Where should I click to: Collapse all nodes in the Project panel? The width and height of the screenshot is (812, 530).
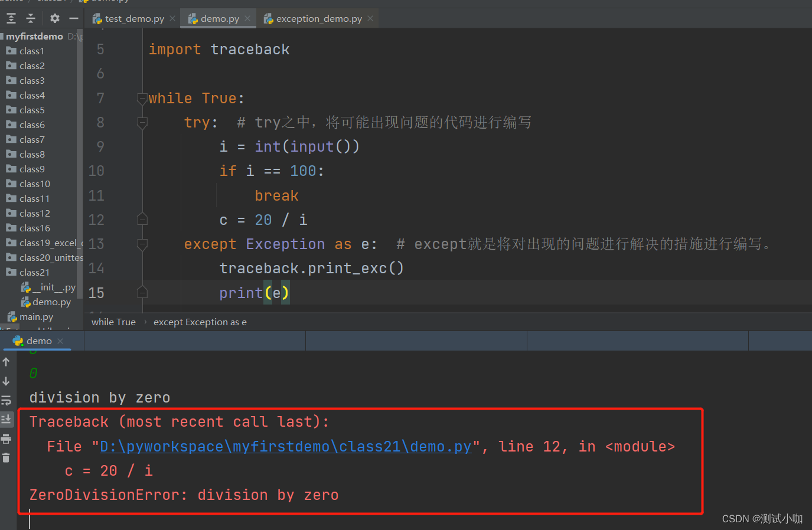click(x=31, y=18)
